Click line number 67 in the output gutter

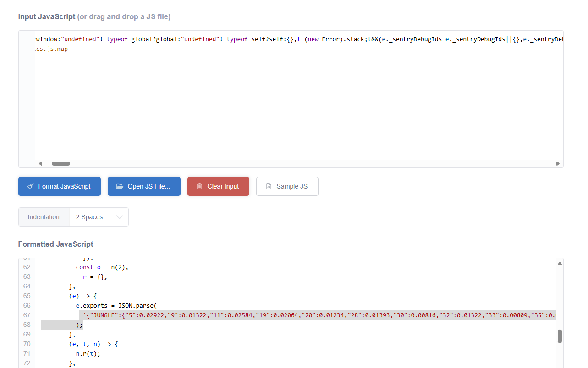coord(27,315)
